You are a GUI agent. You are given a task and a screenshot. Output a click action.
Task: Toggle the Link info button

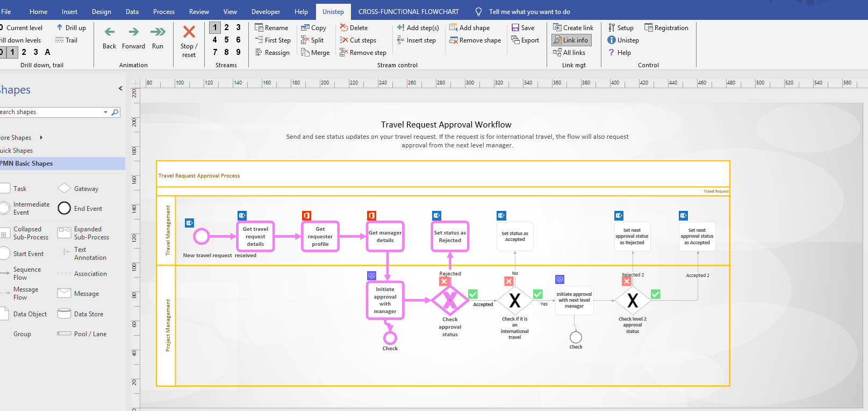tap(571, 40)
